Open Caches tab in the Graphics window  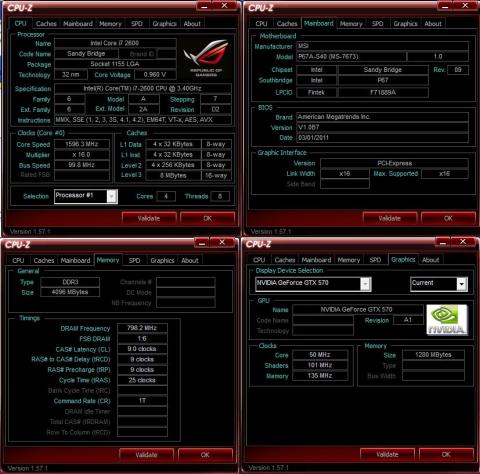[285, 260]
